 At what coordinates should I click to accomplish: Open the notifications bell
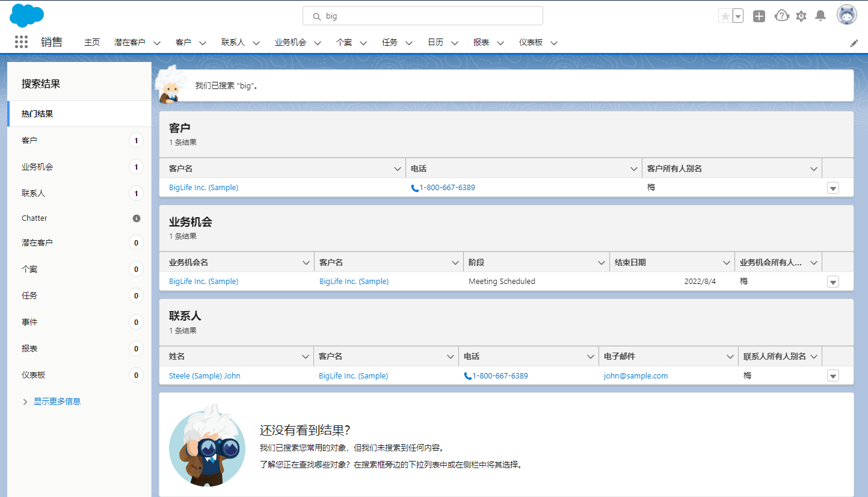(820, 16)
